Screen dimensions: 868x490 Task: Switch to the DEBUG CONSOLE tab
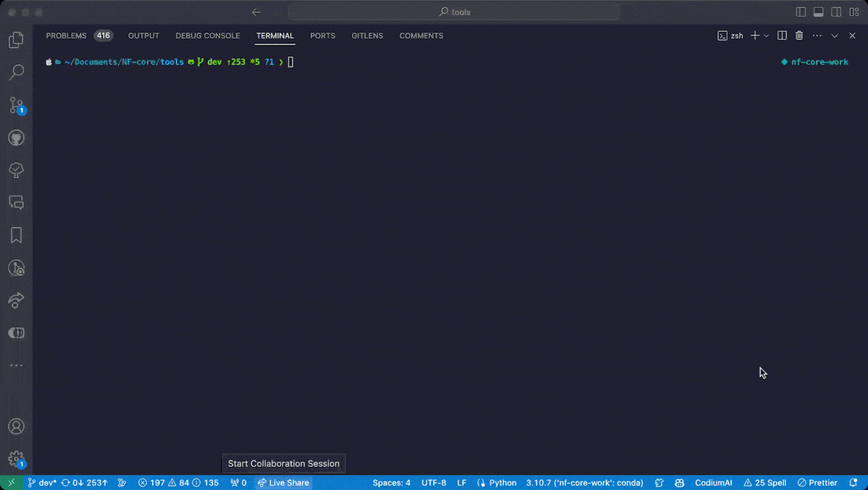click(208, 35)
